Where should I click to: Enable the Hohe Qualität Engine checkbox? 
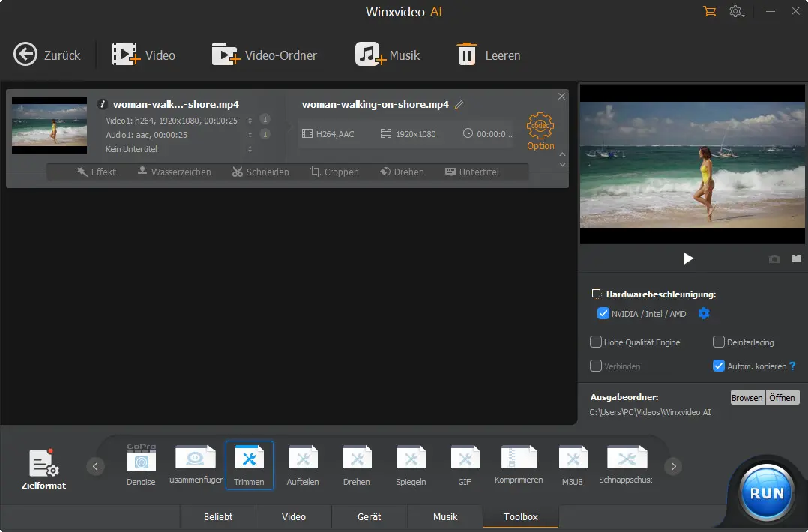coord(597,342)
